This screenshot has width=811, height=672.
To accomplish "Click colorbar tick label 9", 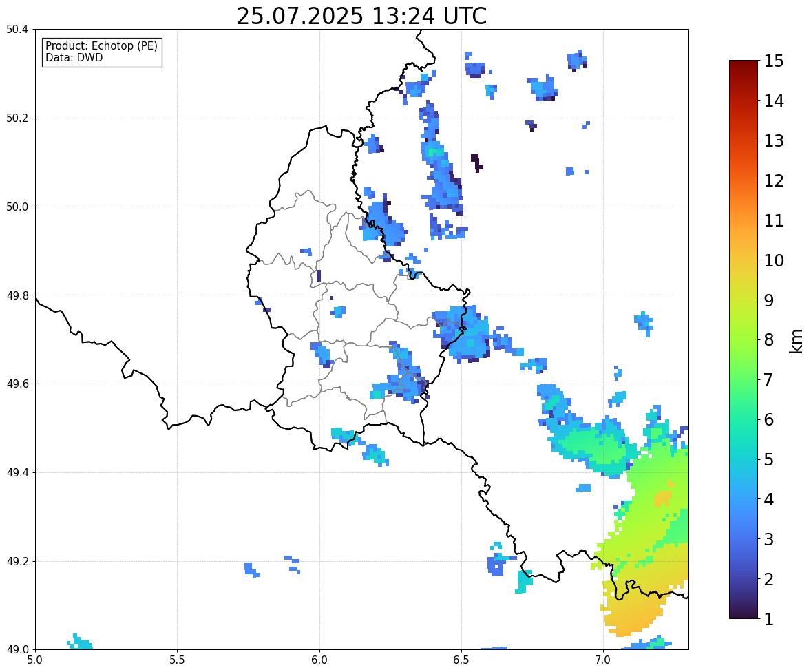I will [769, 300].
